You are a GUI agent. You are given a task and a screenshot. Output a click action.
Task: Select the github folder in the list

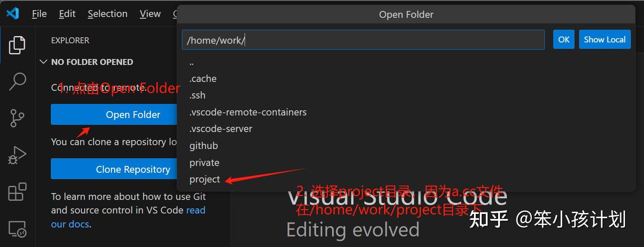[x=204, y=146]
